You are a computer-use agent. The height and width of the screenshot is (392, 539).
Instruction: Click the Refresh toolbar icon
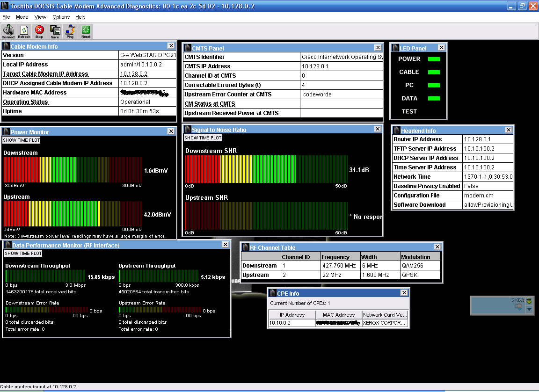pyautogui.click(x=24, y=31)
